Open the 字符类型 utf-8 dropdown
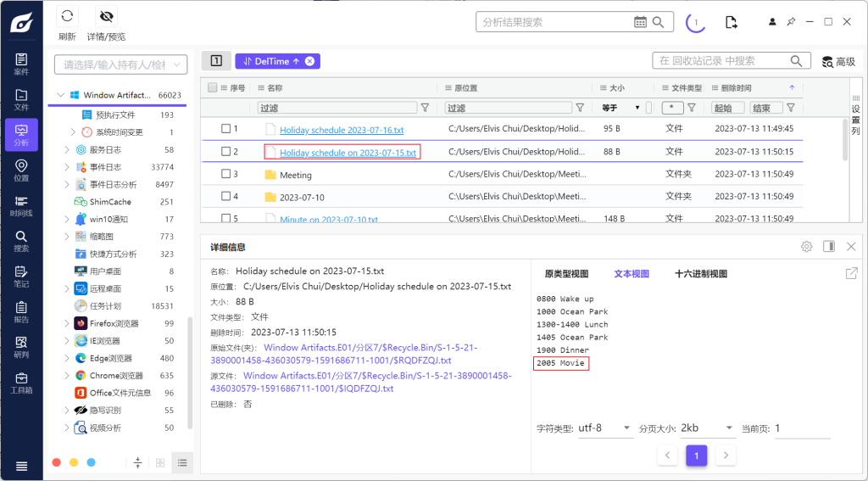The height and width of the screenshot is (481, 868). pos(604,428)
